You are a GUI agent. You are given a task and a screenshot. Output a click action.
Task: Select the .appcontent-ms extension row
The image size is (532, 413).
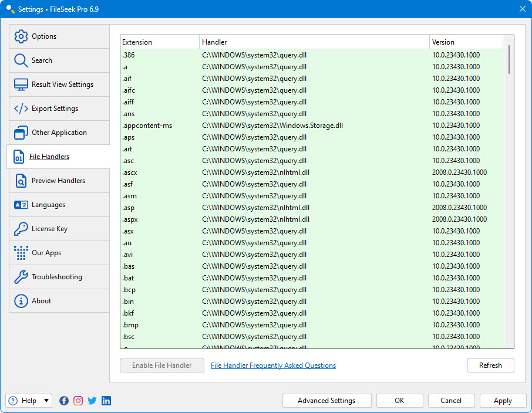(312, 126)
